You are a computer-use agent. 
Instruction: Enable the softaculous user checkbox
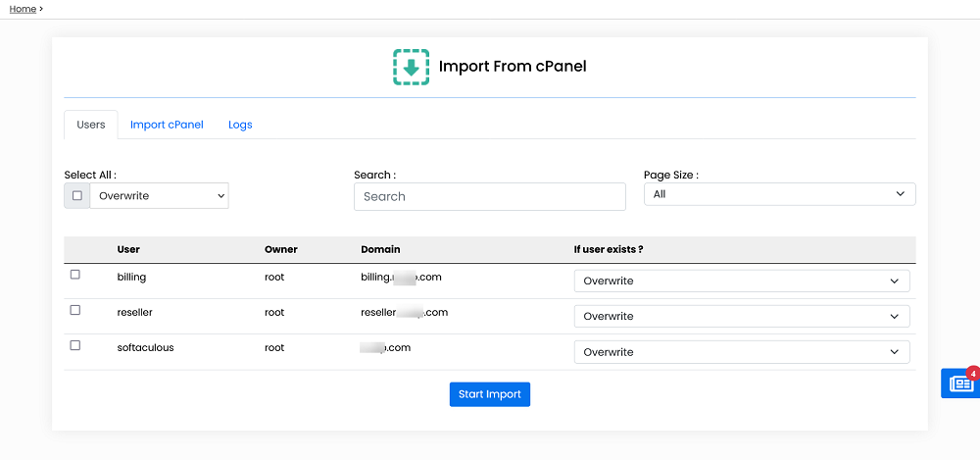pyautogui.click(x=75, y=345)
